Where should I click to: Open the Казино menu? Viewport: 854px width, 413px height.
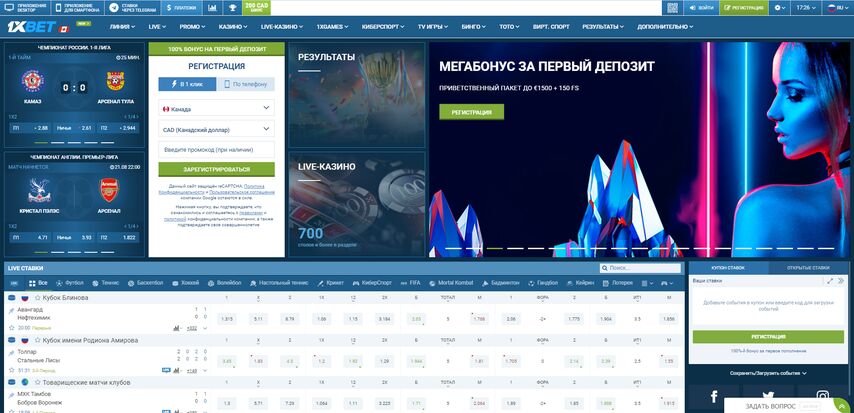235,27
